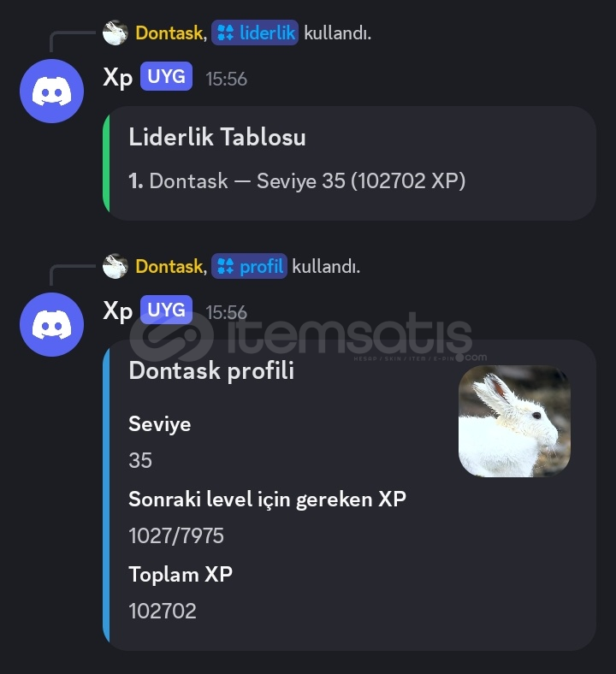616x674 pixels.
Task: Click the 15:56 timestamp on leaderboard message
Action: 226,79
